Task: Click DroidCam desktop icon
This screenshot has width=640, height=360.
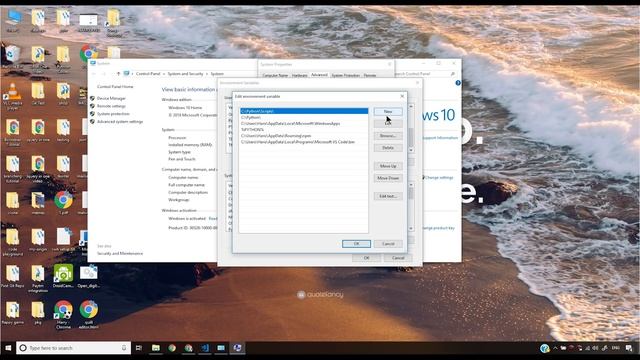Action: (63, 276)
